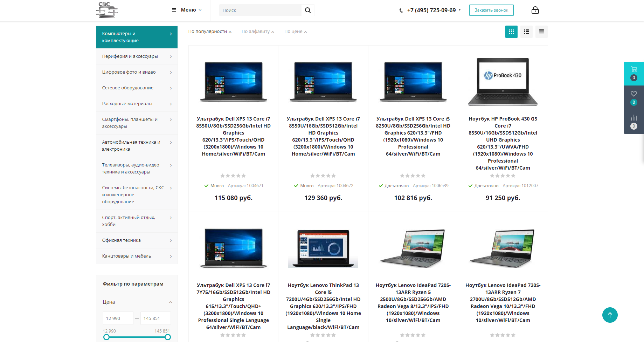Viewport: 644px width, 342px height.
Task: Open the Меню dropdown
Action: coord(187,10)
